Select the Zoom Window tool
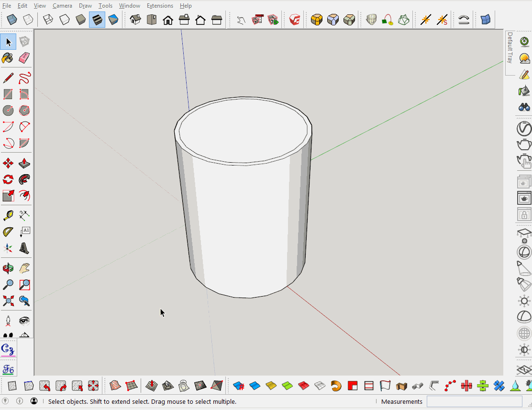 (x=24, y=284)
